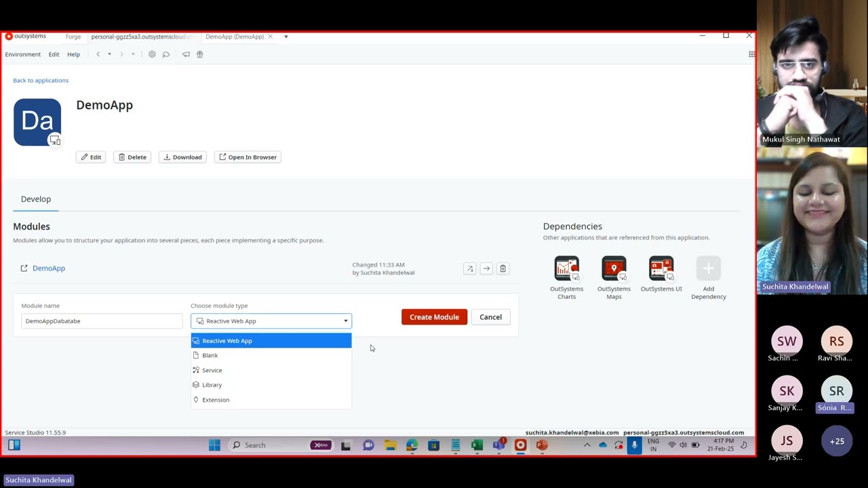Click the suchita.khandelwal@xebia.com status text
The image size is (868, 488).
572,432
